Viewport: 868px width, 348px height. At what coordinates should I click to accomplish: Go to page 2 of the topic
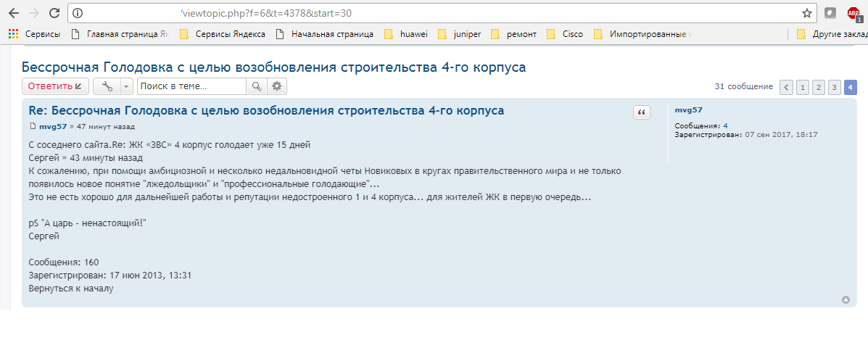tap(819, 88)
